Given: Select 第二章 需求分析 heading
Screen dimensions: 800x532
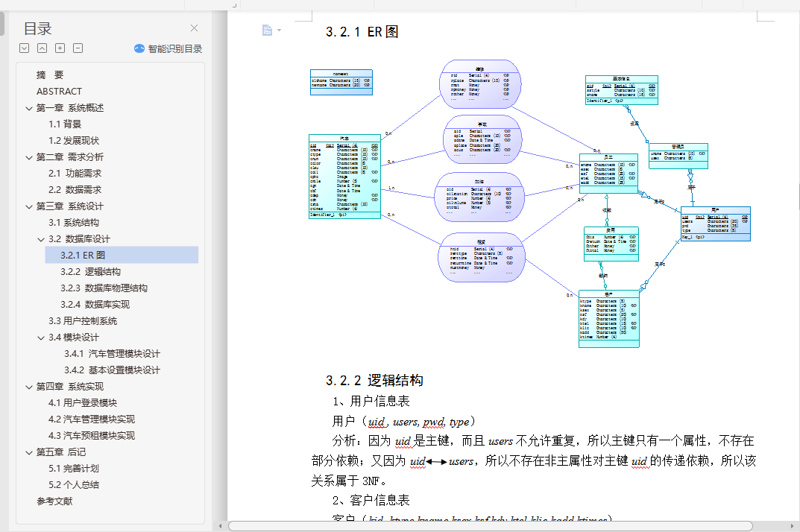Looking at the screenshot, I should (70, 157).
